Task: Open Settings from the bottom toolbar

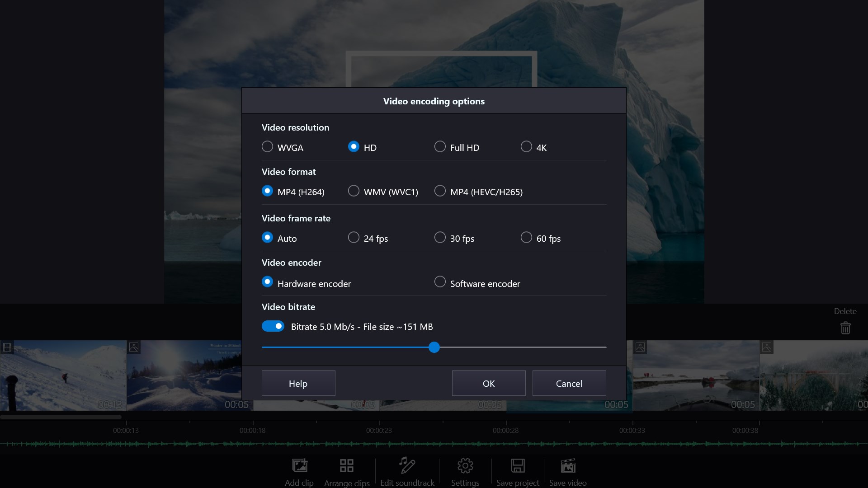Action: pyautogui.click(x=465, y=465)
